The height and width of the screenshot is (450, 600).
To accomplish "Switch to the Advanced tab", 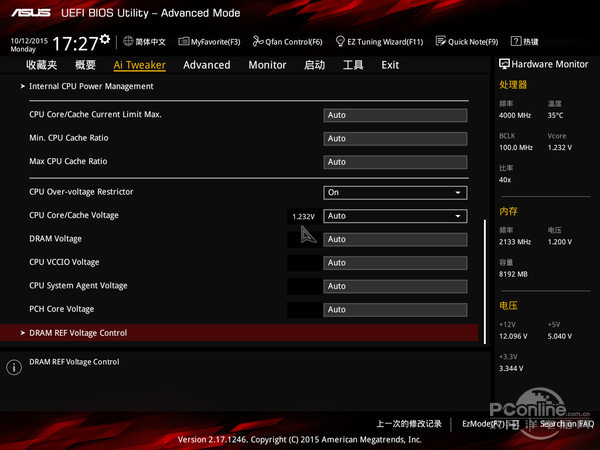I will (207, 65).
